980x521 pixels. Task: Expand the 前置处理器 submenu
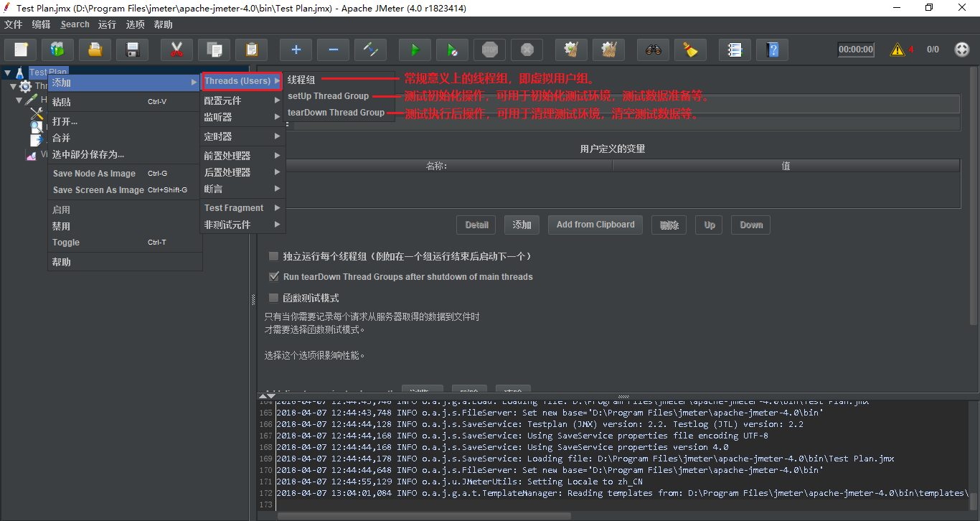point(242,156)
